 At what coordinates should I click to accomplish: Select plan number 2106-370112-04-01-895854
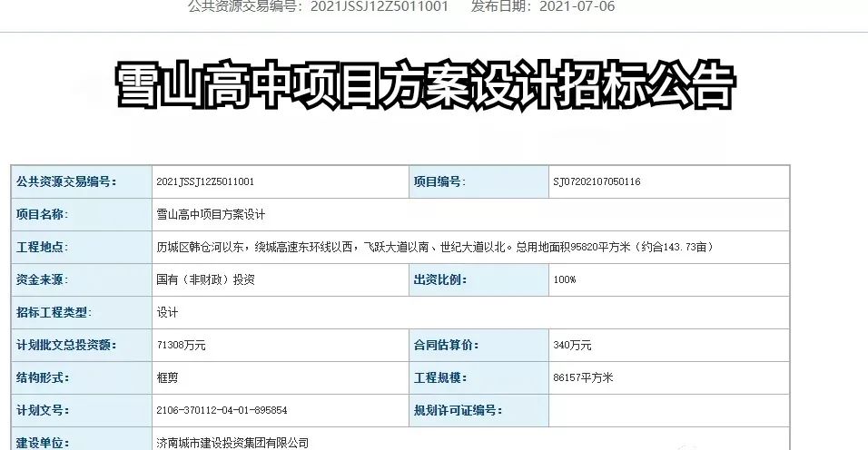point(222,410)
